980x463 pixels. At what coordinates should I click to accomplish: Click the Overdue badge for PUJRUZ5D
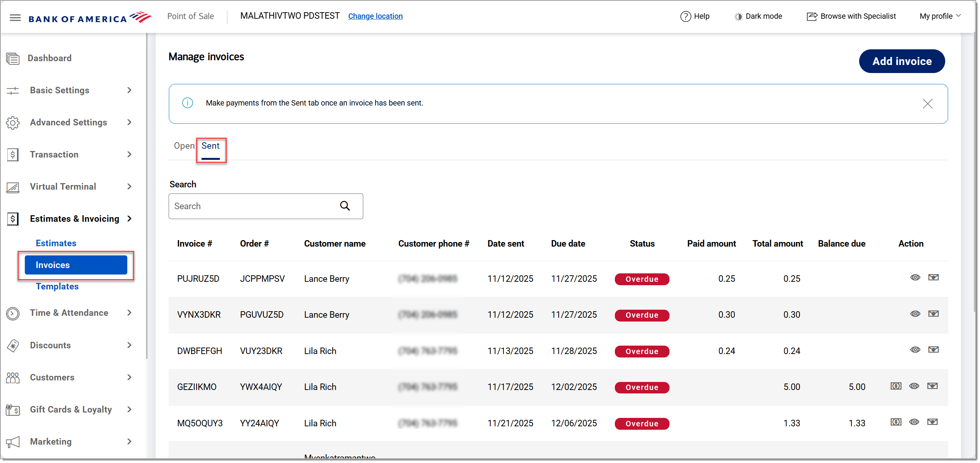[x=642, y=279]
